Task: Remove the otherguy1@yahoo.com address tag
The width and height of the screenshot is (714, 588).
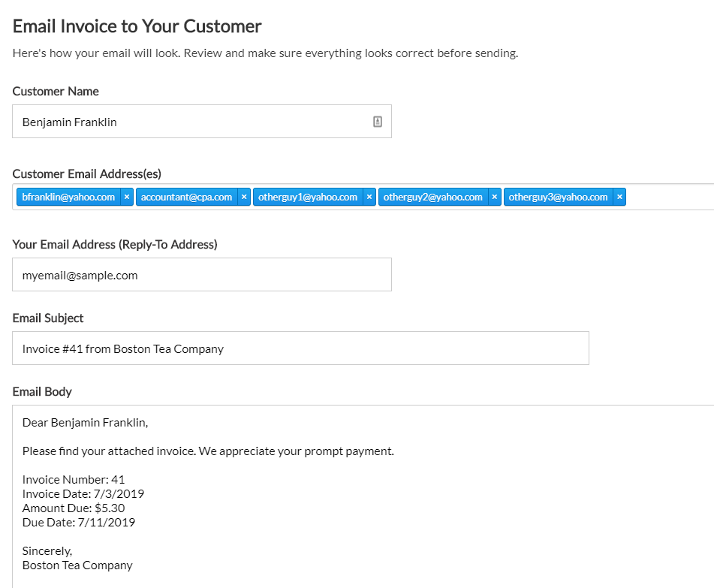Action: click(x=369, y=197)
